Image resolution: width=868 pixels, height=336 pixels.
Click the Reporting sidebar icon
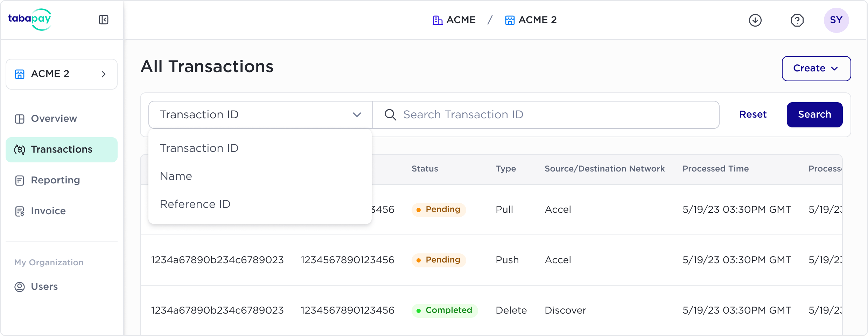click(x=20, y=181)
